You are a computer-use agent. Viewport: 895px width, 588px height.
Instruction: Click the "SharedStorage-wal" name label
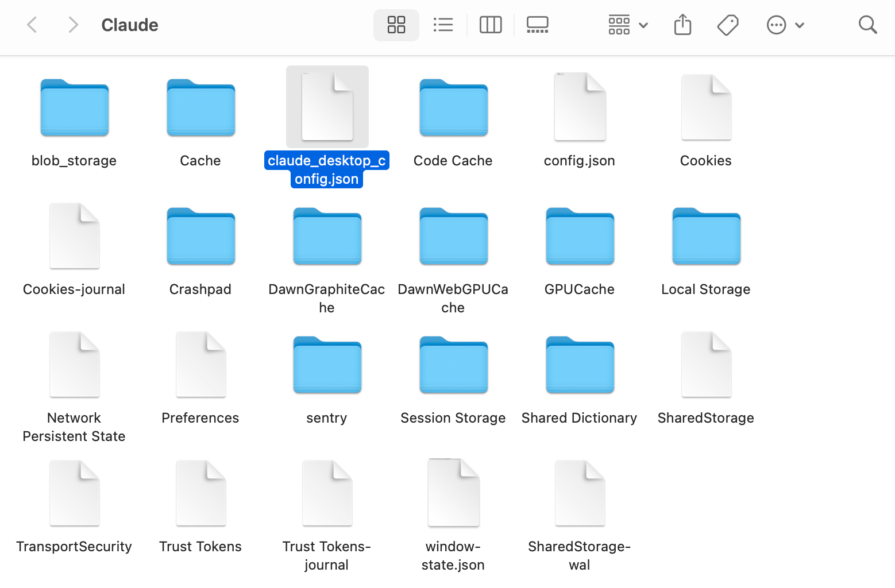tap(580, 556)
